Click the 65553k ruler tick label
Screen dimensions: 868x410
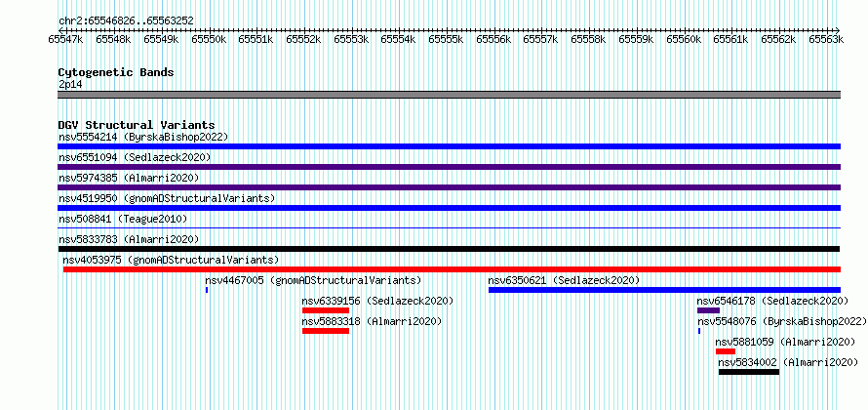[x=351, y=39]
